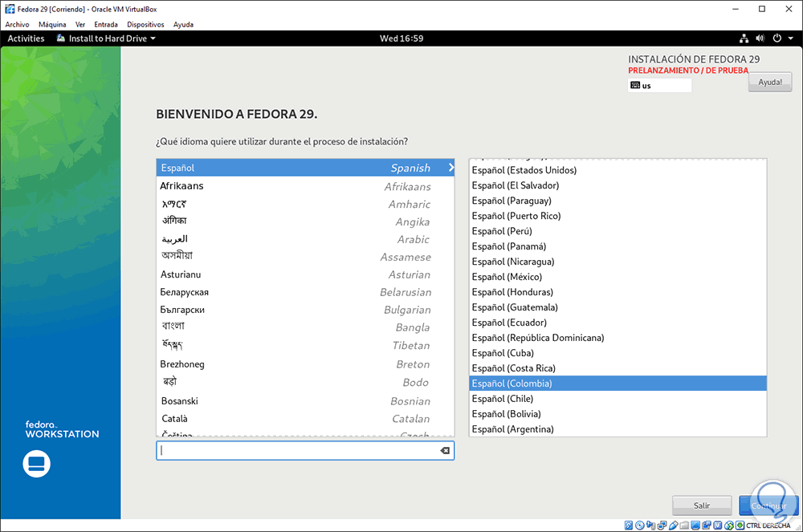
Task: Select the Asturianu language row
Action: pyautogui.click(x=305, y=274)
